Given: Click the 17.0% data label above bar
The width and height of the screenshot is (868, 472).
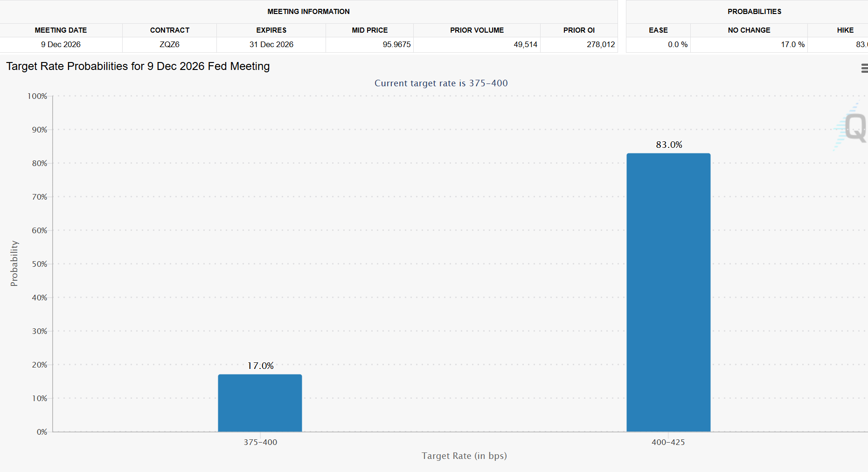Looking at the screenshot, I should pyautogui.click(x=260, y=366).
